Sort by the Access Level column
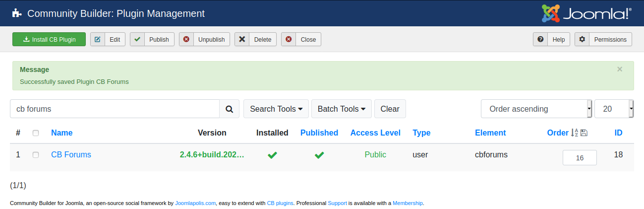Screen dimensions: 644x209 [x=375, y=133]
